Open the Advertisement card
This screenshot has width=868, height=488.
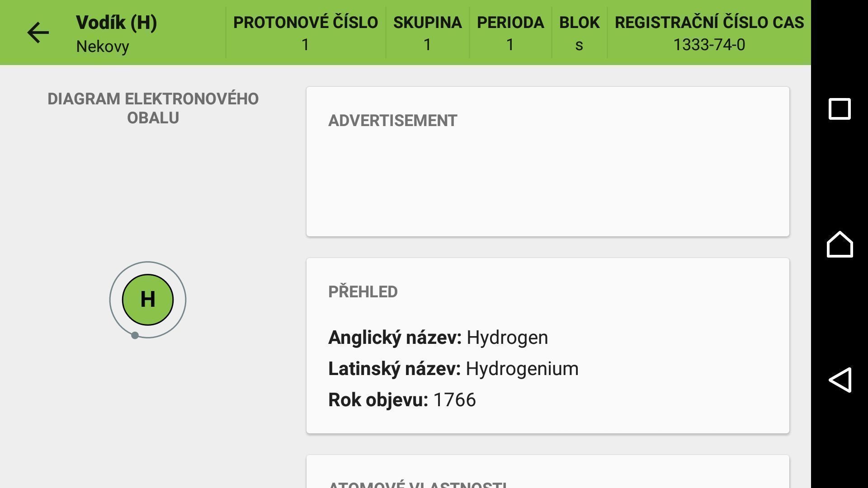548,161
